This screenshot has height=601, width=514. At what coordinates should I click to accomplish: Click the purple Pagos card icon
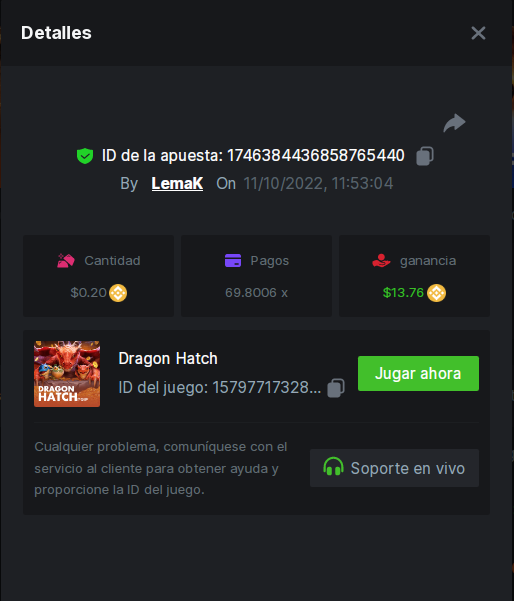click(x=233, y=261)
